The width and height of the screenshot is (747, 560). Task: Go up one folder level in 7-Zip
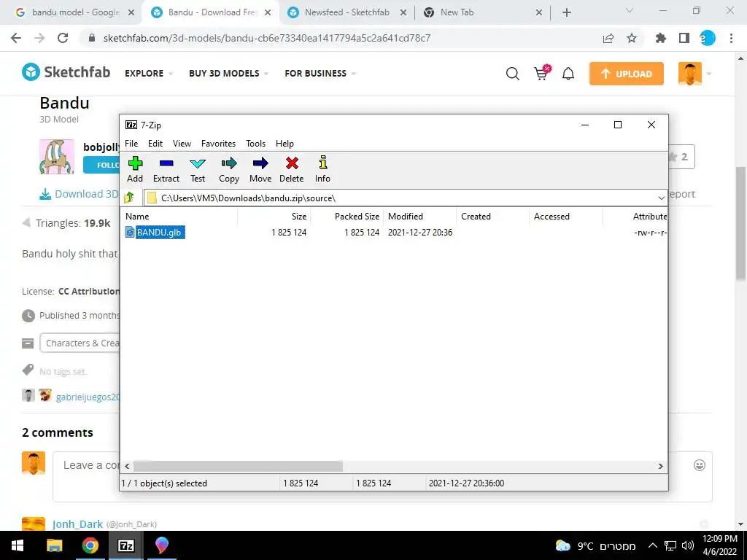[x=129, y=198]
